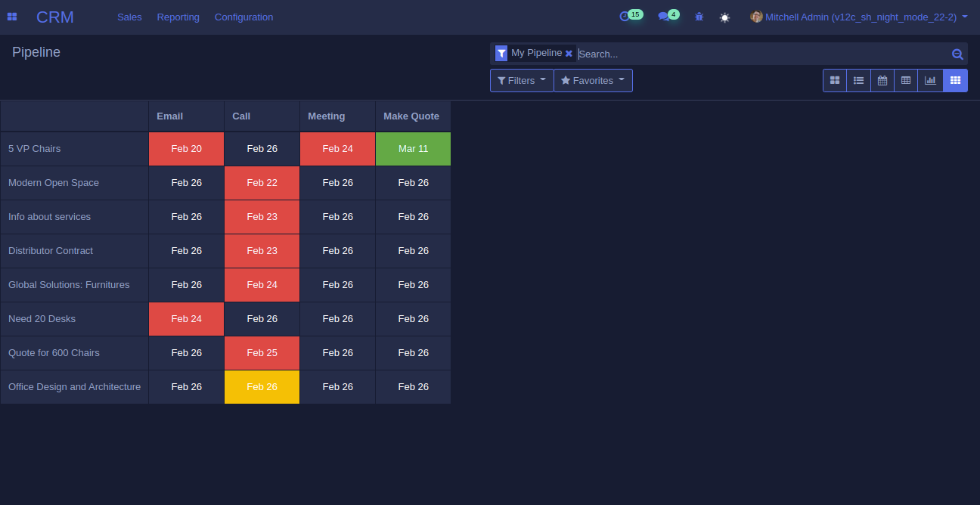Screen dimensions: 980x505
Task: Select the Activity grid view button
Action: pyautogui.click(x=955, y=80)
